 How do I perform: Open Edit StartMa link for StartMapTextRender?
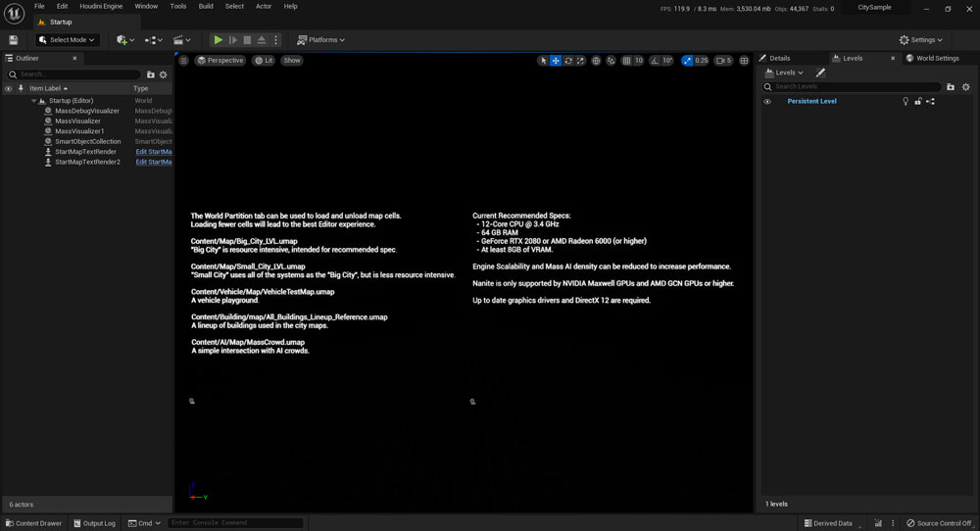click(x=154, y=152)
